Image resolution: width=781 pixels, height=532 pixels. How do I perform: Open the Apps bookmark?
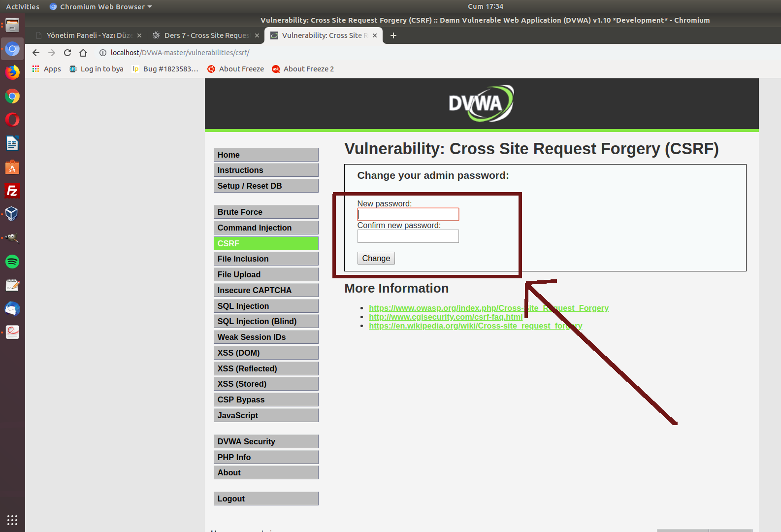tap(46, 69)
